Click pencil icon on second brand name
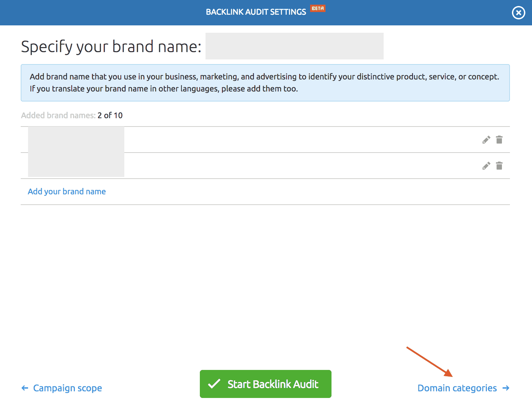 click(x=486, y=166)
